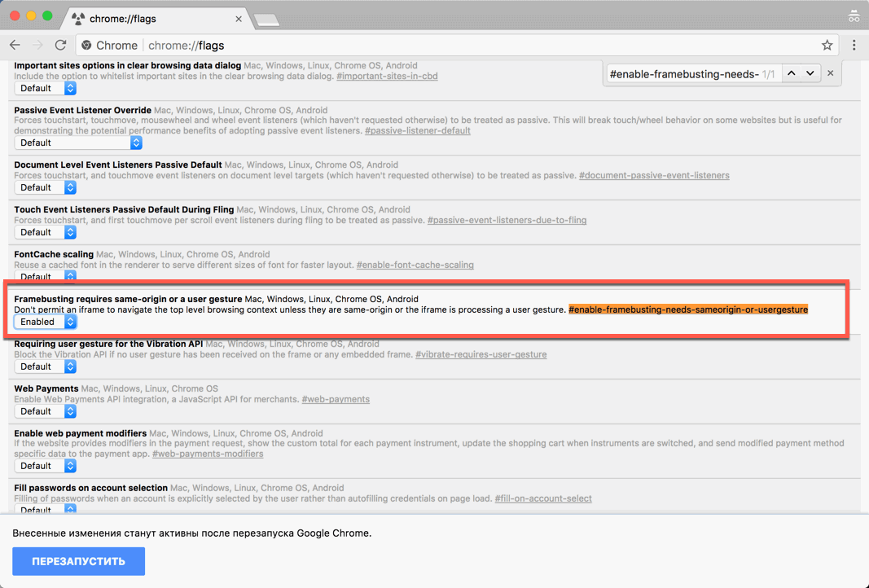Minimize the Chrome window with yellow button
This screenshot has height=588, width=869.
click(x=31, y=16)
